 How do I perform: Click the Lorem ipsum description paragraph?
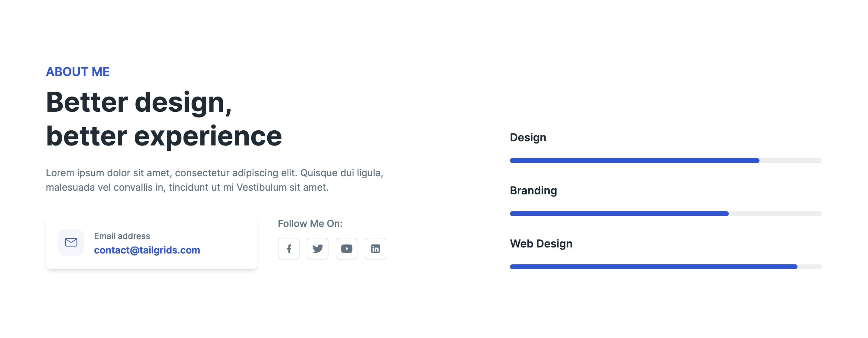click(x=214, y=180)
